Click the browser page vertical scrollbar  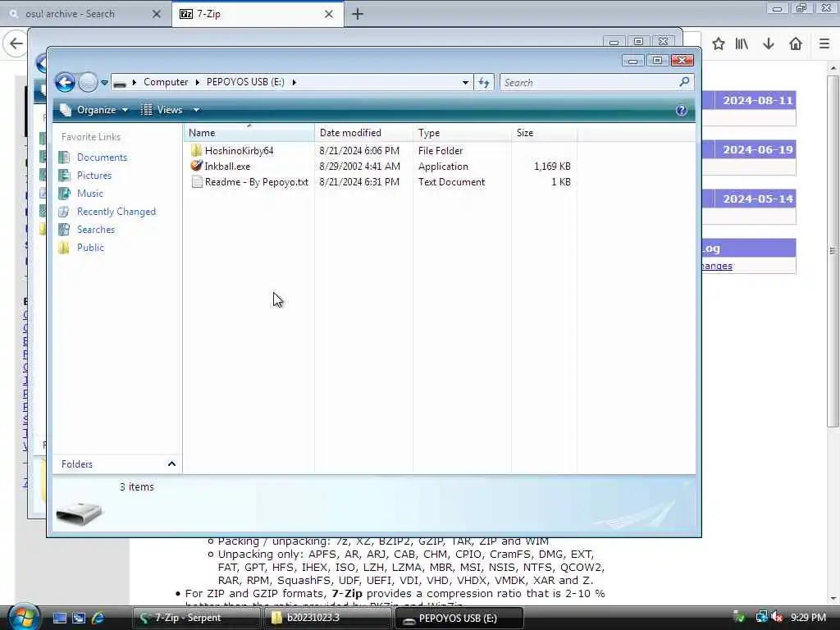click(833, 251)
